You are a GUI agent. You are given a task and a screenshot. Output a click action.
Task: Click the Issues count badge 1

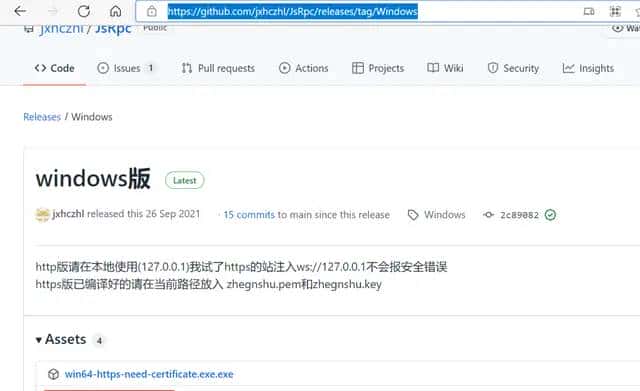[151, 68]
